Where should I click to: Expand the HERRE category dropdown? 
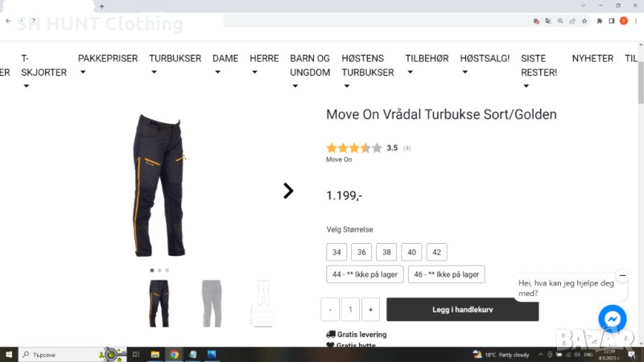coord(254,72)
